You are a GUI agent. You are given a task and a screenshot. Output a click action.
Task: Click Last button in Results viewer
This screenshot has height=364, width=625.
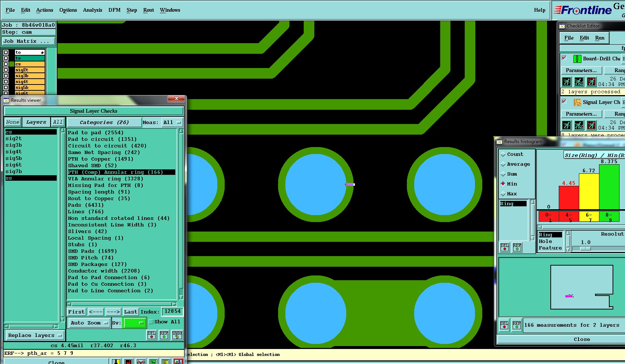130,312
